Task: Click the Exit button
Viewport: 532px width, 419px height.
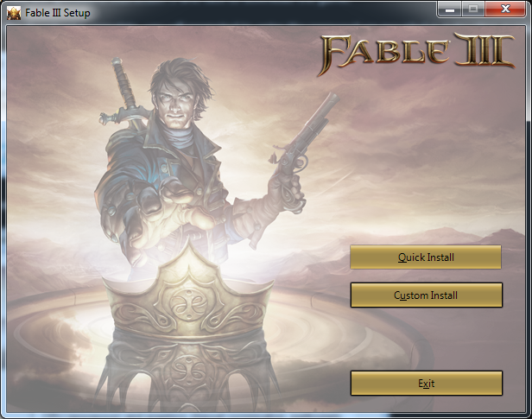Action: [426, 384]
